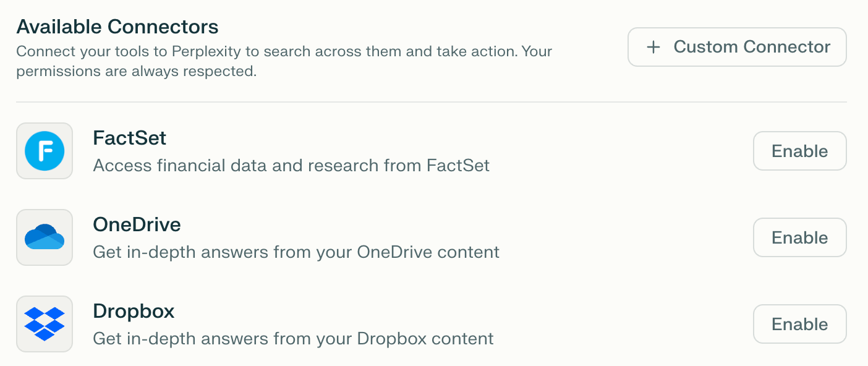
Task: Select the FactSet connector title
Action: coord(130,137)
